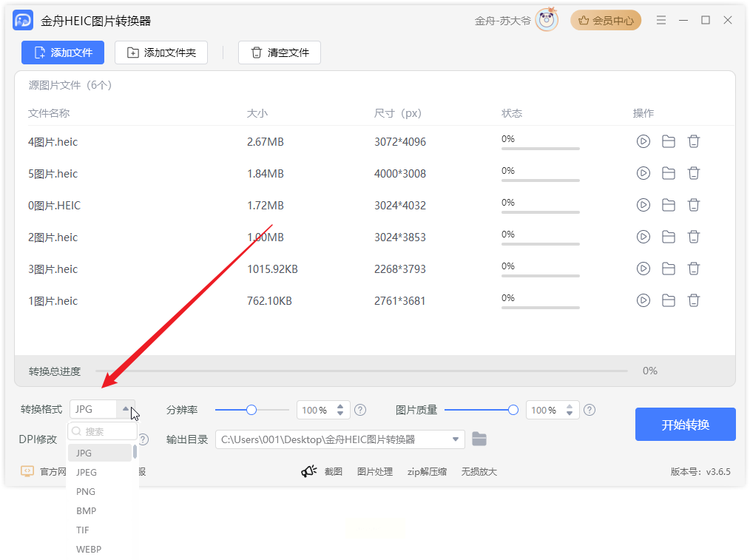Open 会员中心 member center
This screenshot has width=750, height=560.
606,20
